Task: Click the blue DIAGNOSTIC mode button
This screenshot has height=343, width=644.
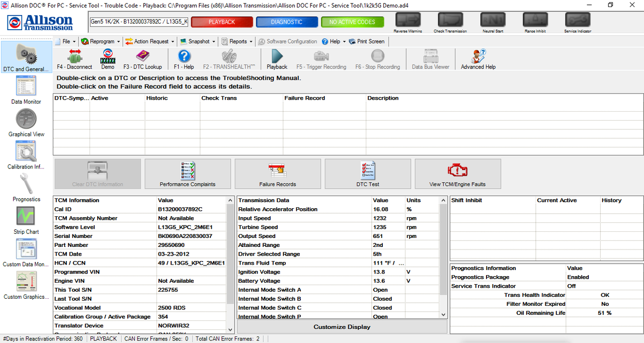Action: click(287, 22)
